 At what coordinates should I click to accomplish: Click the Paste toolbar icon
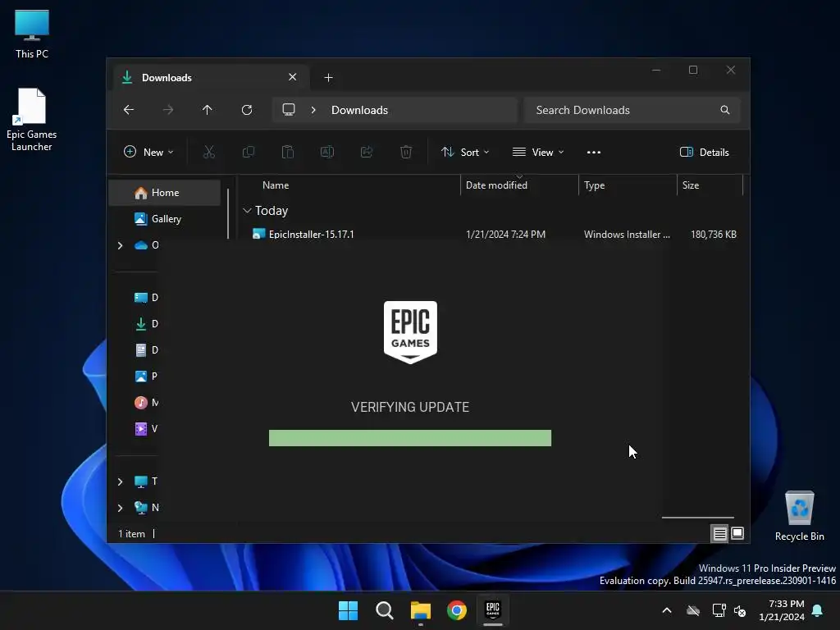coord(288,152)
